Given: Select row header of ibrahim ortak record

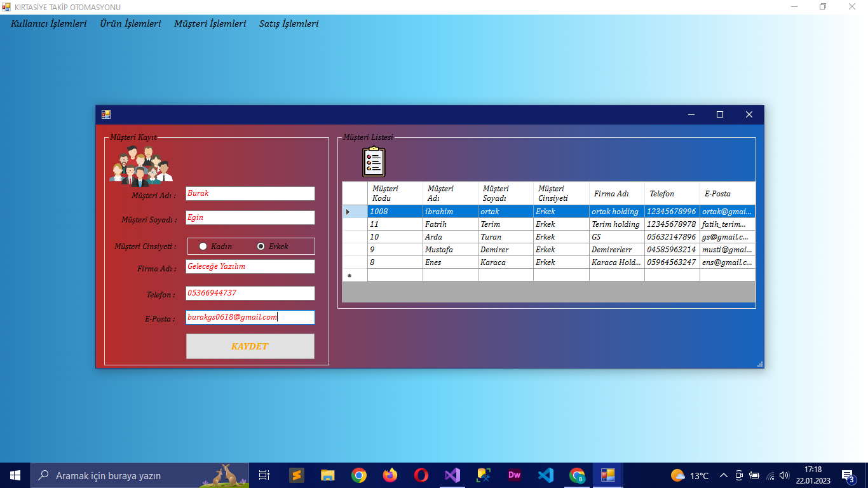Looking at the screenshot, I should tap(355, 212).
